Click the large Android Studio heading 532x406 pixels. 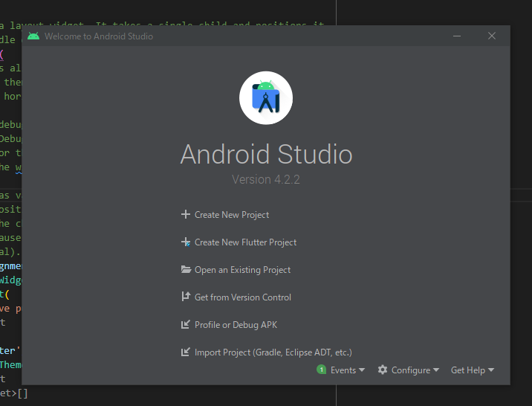click(x=266, y=154)
